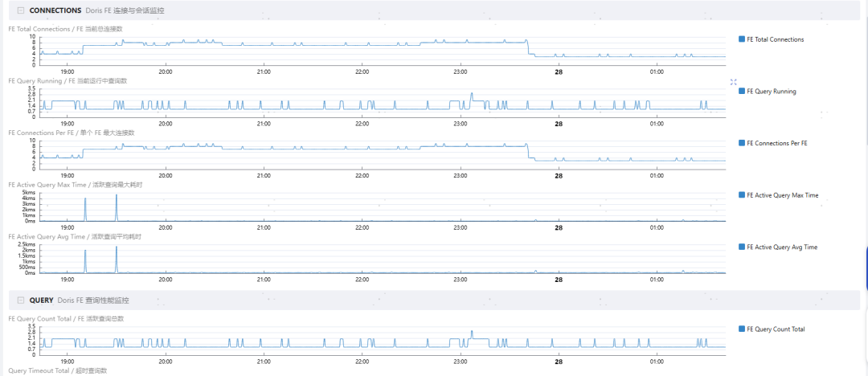Toggle FE Query Running legend swatch

tap(742, 92)
